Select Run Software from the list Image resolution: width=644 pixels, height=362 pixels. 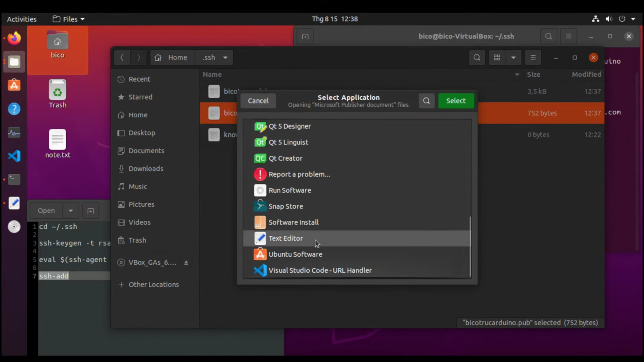pos(289,190)
